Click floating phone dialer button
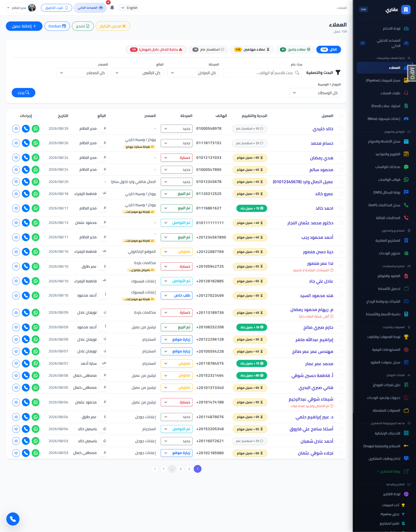The width and height of the screenshot is (416, 532). tap(13, 519)
